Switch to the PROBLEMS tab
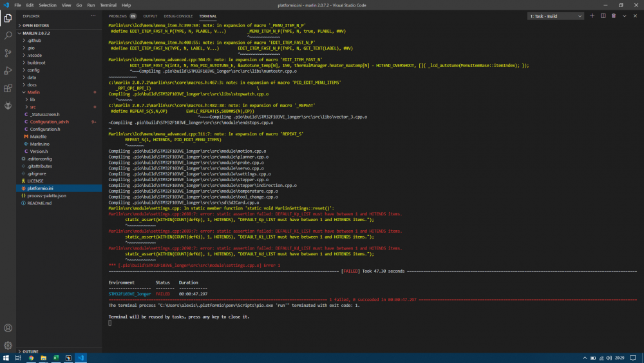 coord(117,16)
